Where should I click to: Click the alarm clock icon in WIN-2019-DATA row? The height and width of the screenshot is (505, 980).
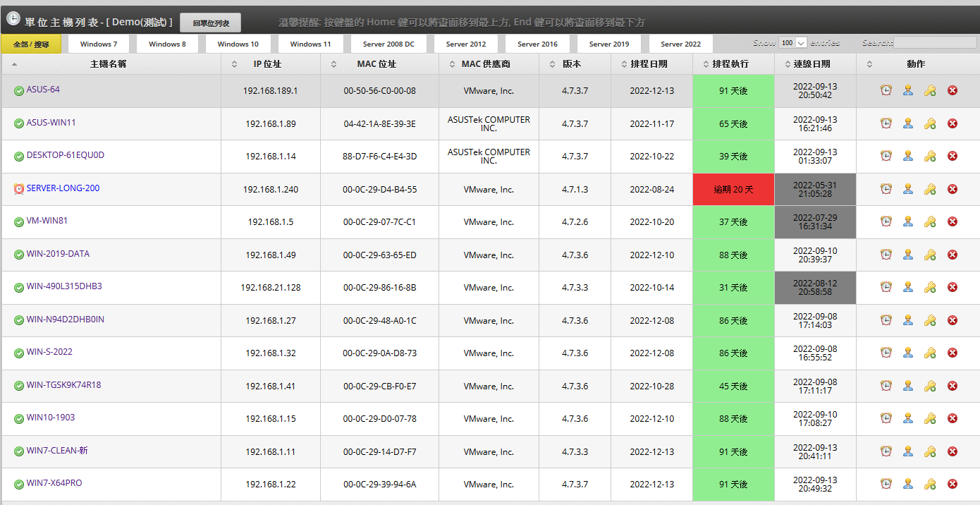pyautogui.click(x=886, y=255)
